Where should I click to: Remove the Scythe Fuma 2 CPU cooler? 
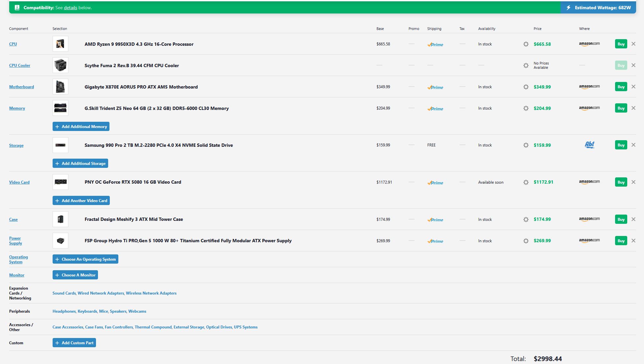click(x=633, y=65)
